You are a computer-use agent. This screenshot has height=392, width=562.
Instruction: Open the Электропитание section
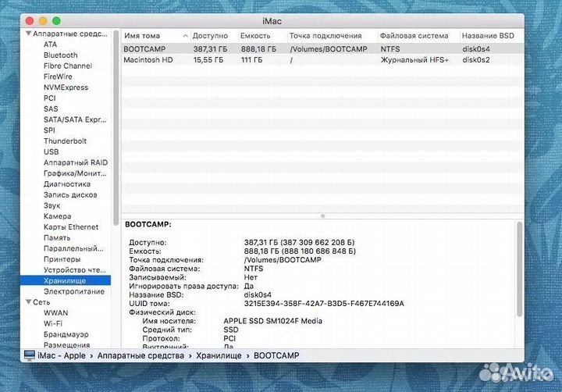[x=74, y=292]
